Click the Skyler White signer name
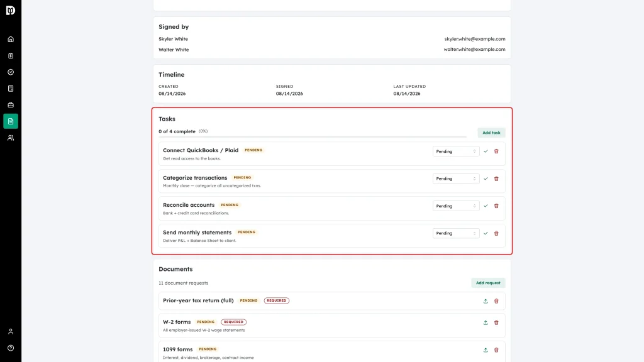The image size is (644, 362). coord(174,39)
